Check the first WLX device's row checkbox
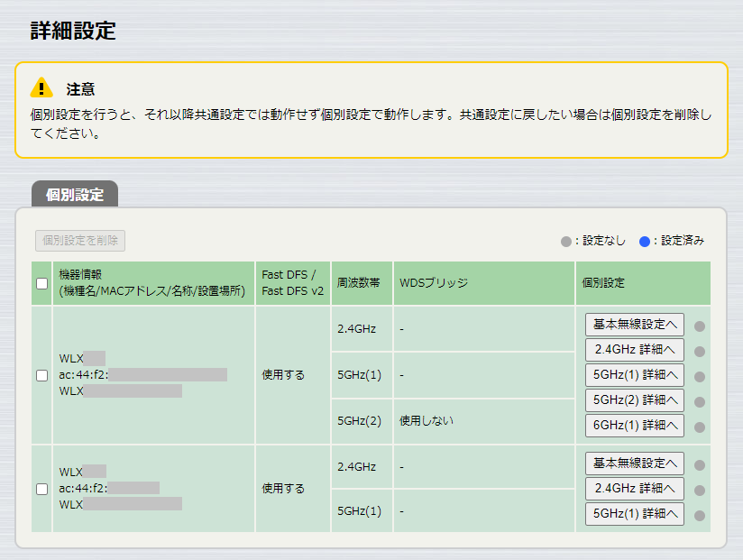The height and width of the screenshot is (560, 743). point(41,375)
